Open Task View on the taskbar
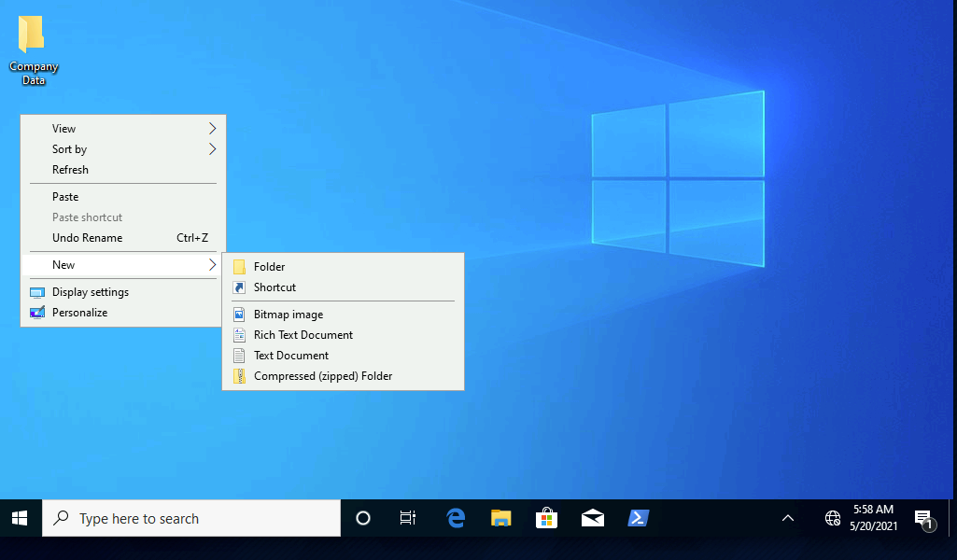Viewport: 957px width, 560px height. [x=408, y=518]
